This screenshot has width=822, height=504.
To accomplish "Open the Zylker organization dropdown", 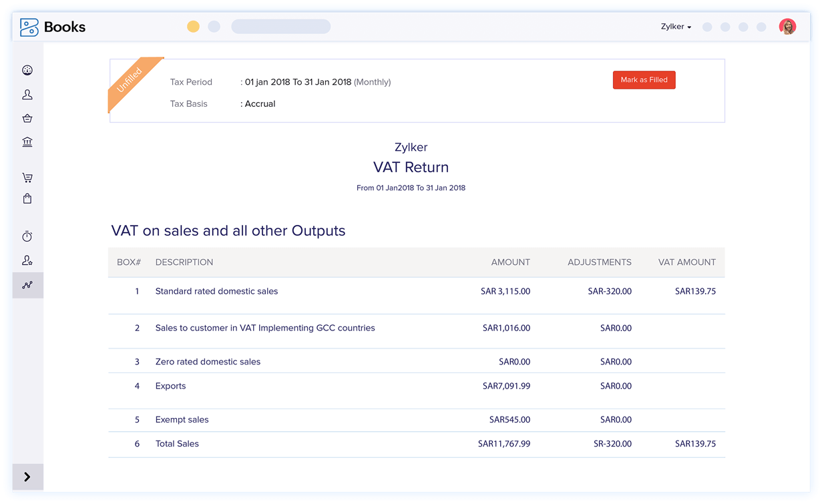I will click(x=676, y=27).
